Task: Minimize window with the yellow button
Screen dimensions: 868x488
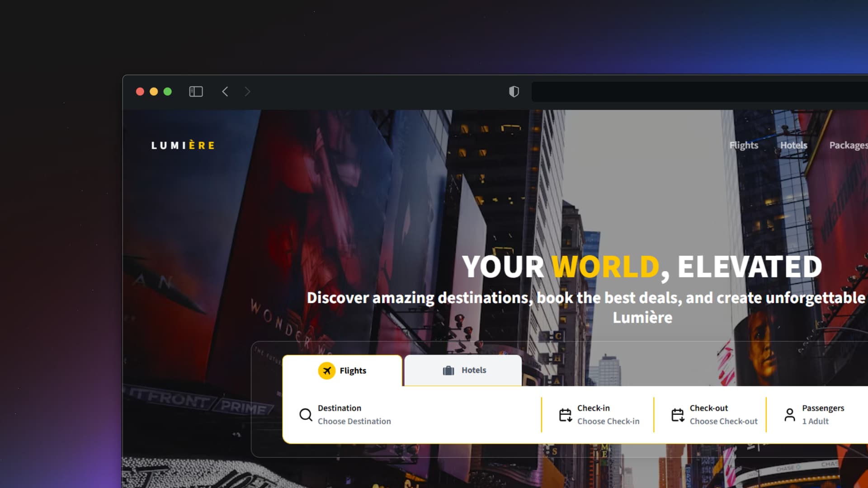Action: click(x=154, y=92)
